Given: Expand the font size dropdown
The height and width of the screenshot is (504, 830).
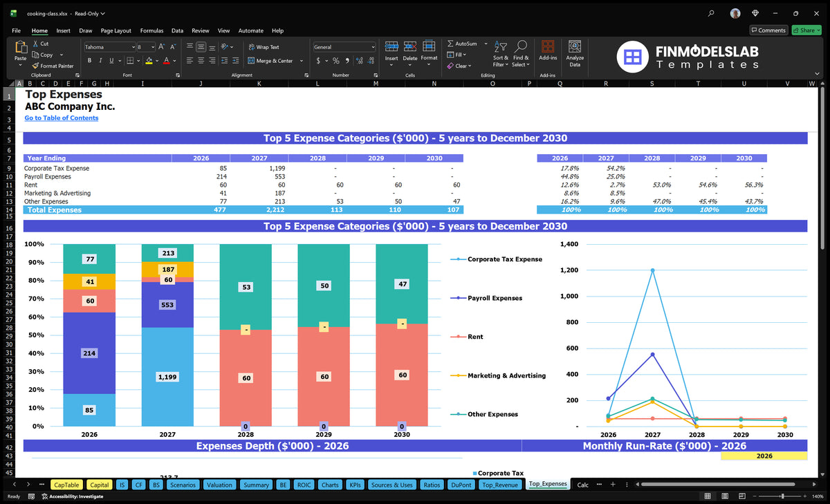Looking at the screenshot, I should click(151, 47).
